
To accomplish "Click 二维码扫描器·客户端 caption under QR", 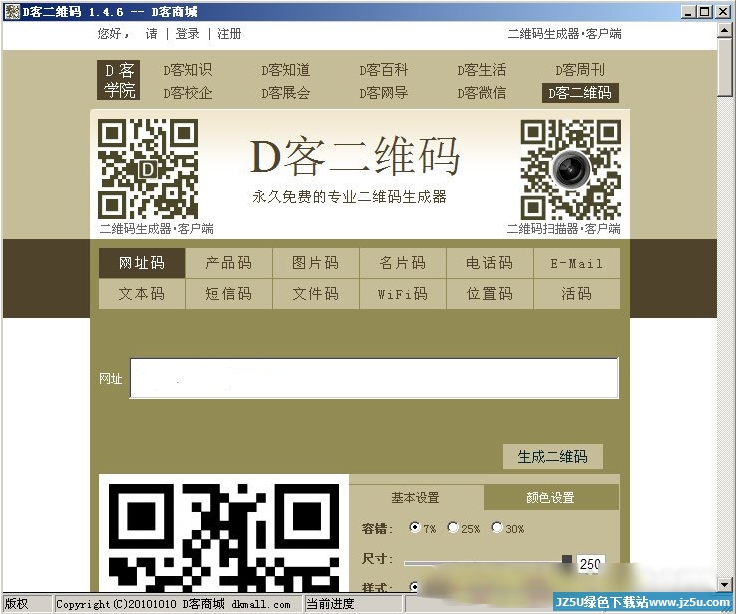I will tap(563, 229).
